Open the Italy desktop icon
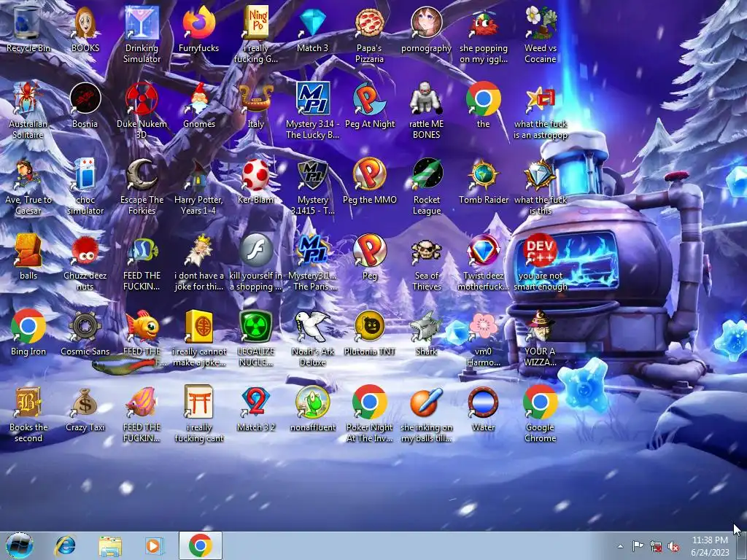747x560 pixels. click(255, 105)
